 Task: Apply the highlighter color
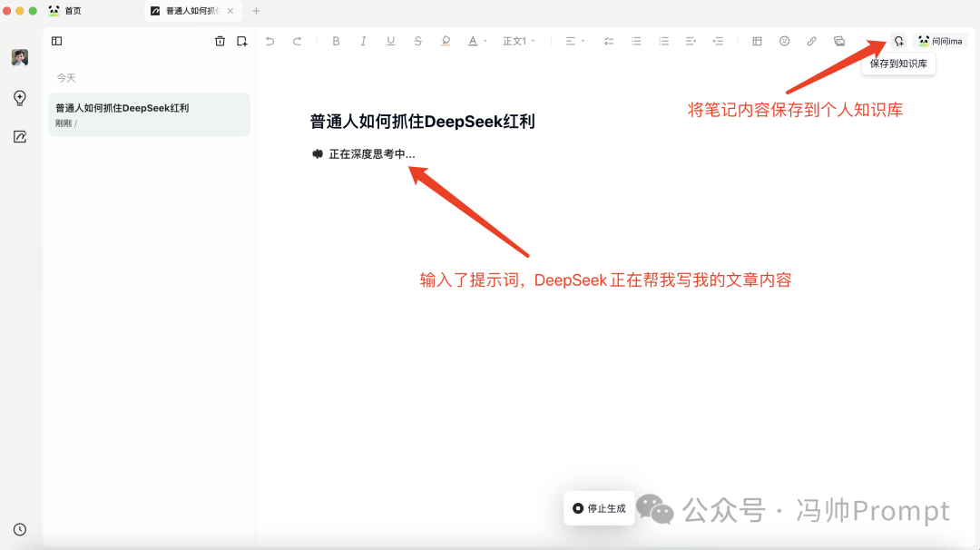pyautogui.click(x=446, y=41)
